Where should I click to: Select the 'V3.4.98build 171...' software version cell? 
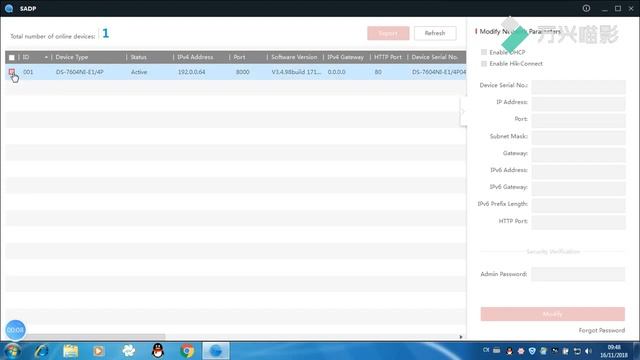click(x=296, y=72)
